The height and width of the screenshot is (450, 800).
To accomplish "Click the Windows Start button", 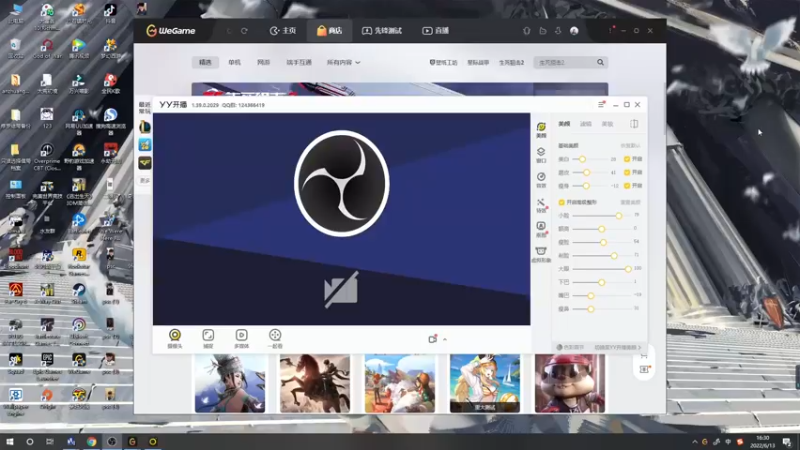I will pos(9,441).
